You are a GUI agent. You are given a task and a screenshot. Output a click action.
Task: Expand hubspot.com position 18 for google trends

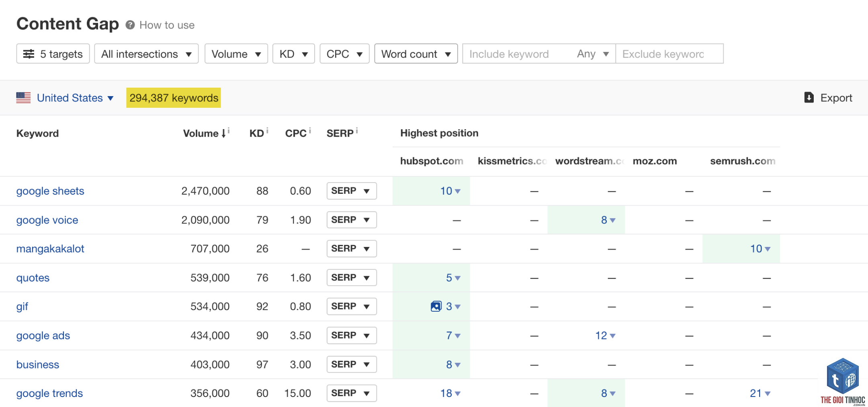tap(450, 393)
